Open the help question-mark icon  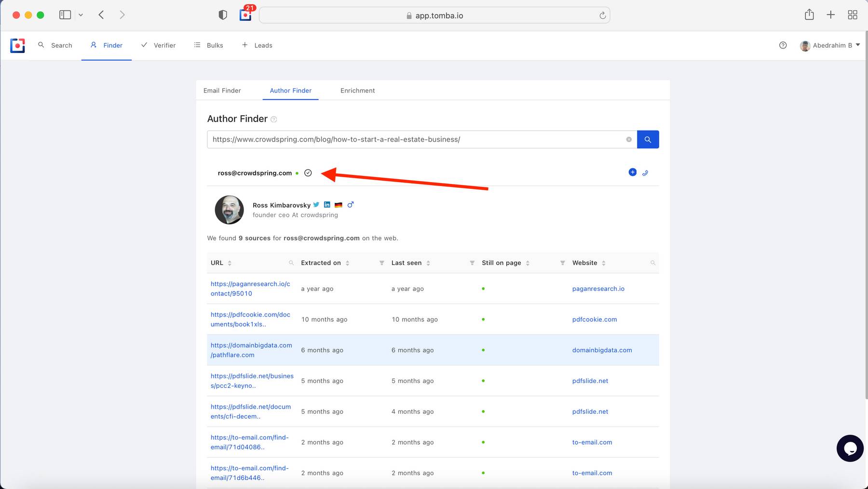(783, 45)
